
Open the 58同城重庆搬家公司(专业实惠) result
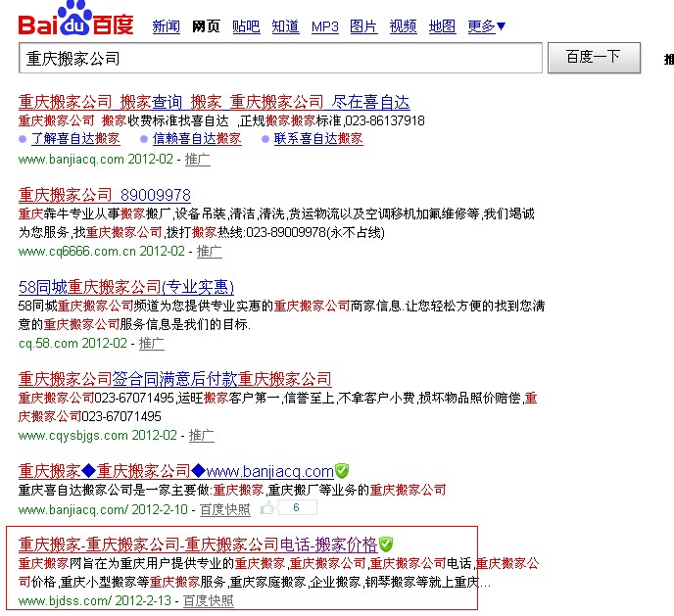click(126, 287)
